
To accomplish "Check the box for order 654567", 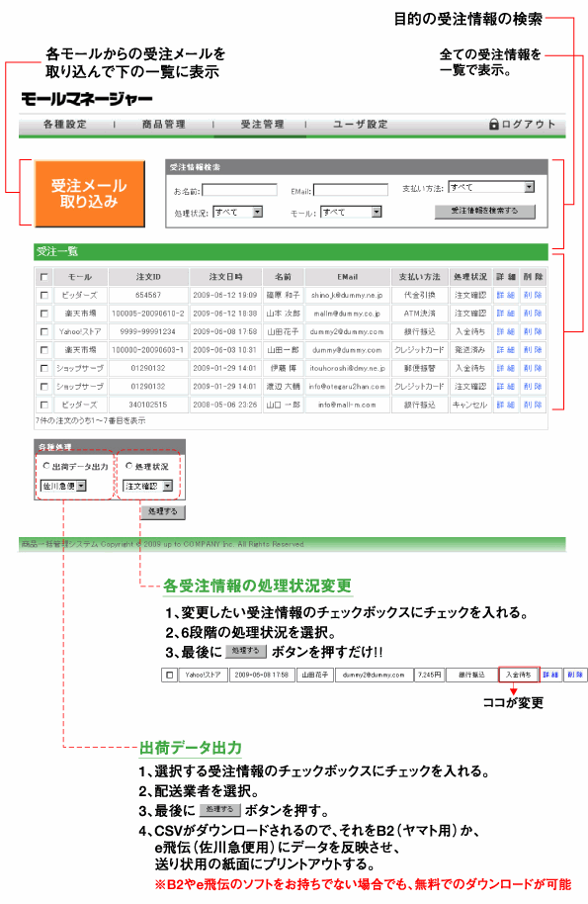I will point(43,295).
